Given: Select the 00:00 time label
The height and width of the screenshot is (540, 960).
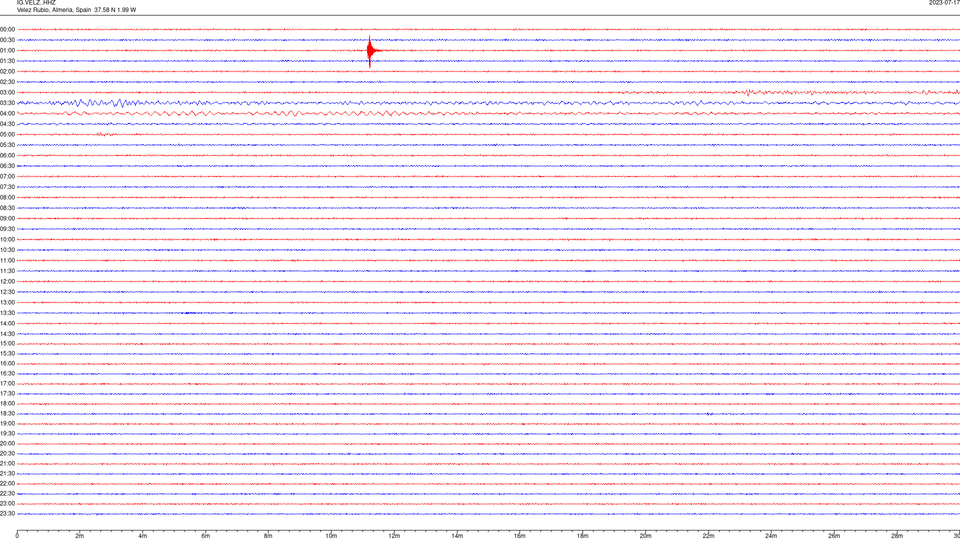Looking at the screenshot, I should click(x=7, y=29).
